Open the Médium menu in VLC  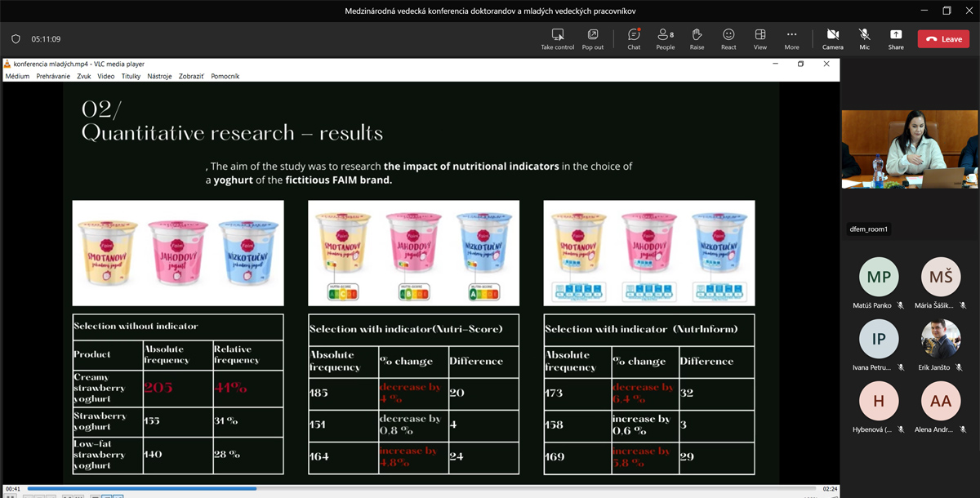[17, 76]
